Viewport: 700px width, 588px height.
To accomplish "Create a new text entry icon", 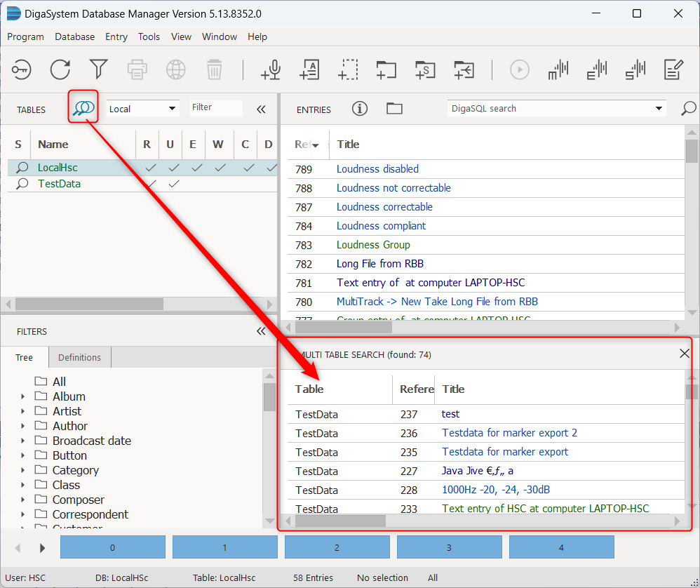I will point(309,69).
